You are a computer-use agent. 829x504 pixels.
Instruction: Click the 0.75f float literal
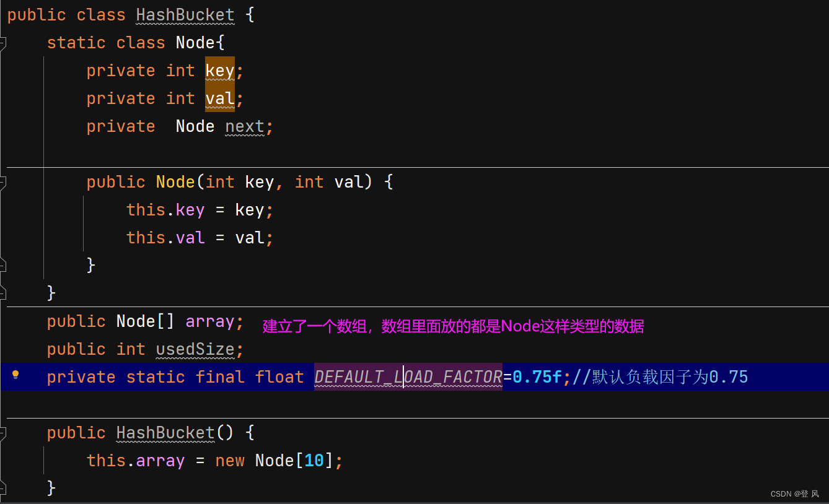537,376
